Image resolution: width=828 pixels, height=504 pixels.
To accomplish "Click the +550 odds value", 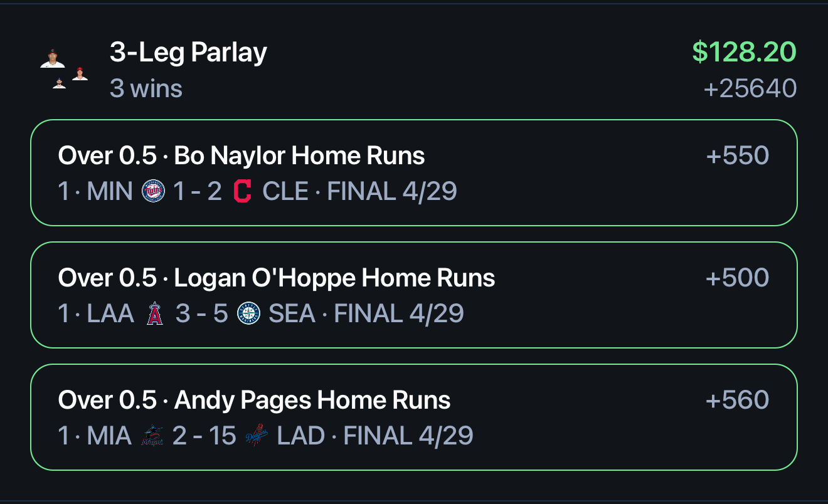I will (738, 155).
